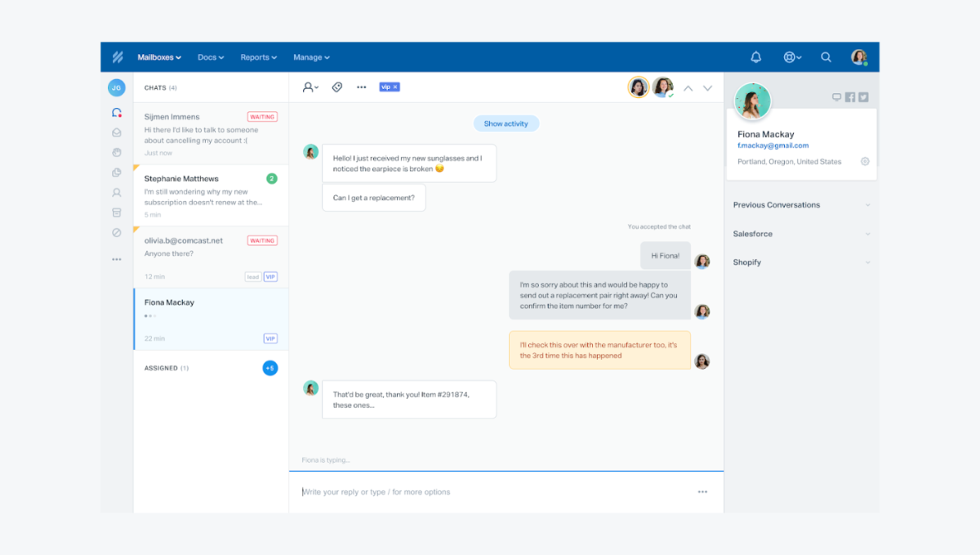Click the reply input field below the chat
This screenshot has height=555, width=980.
449,491
